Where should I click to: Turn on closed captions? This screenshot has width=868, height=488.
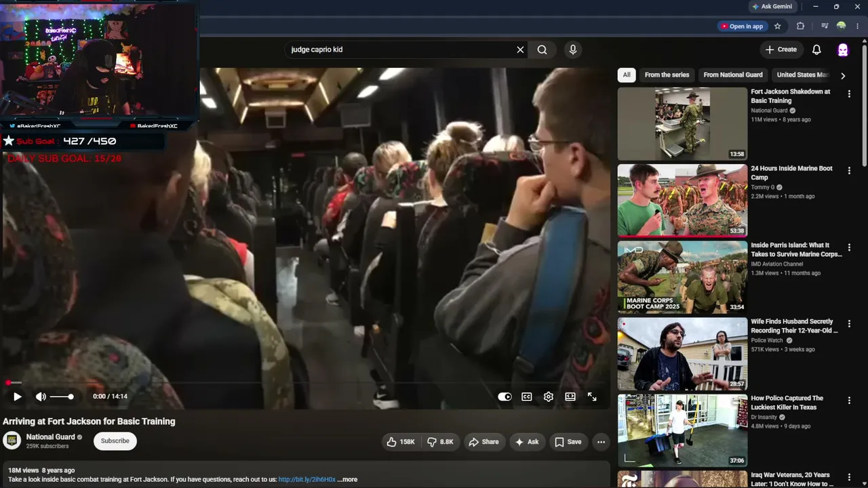[x=526, y=396]
